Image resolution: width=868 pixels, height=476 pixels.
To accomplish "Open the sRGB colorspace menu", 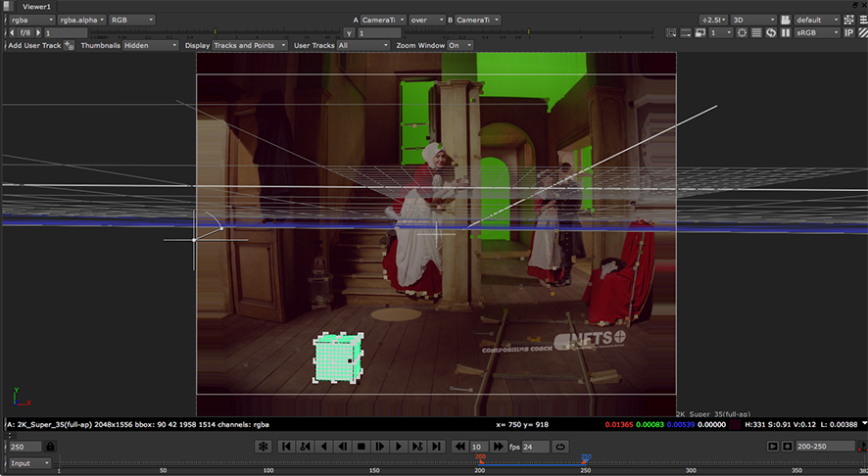I will 815,32.
